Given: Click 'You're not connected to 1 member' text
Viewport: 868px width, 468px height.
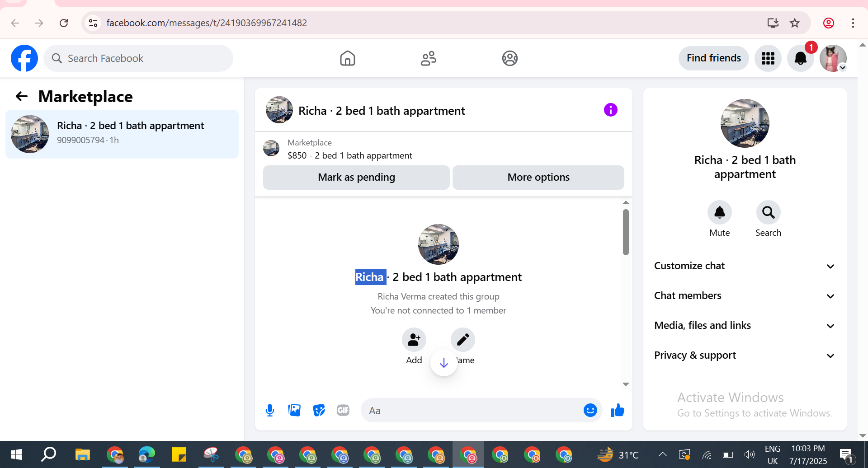Looking at the screenshot, I should [x=439, y=310].
